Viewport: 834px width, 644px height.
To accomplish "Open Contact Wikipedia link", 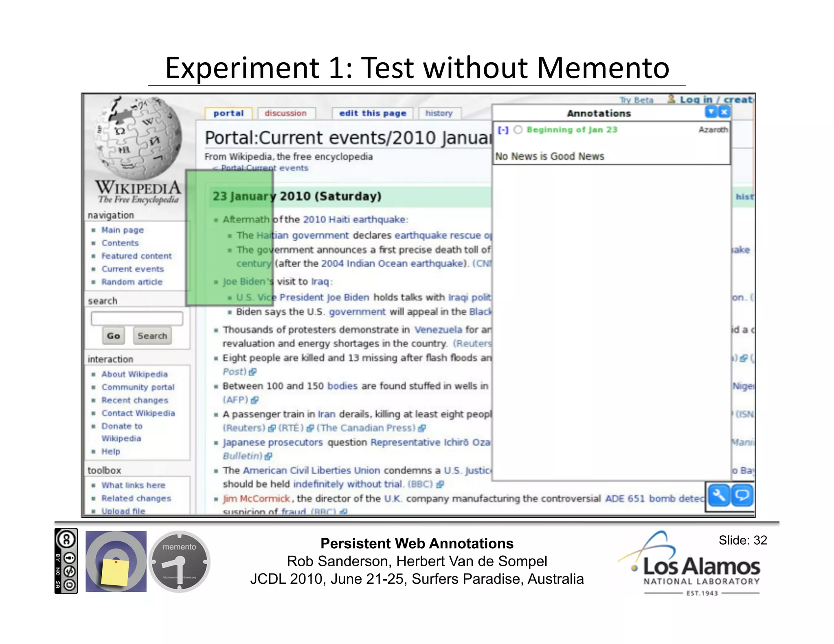I will pyautogui.click(x=138, y=413).
